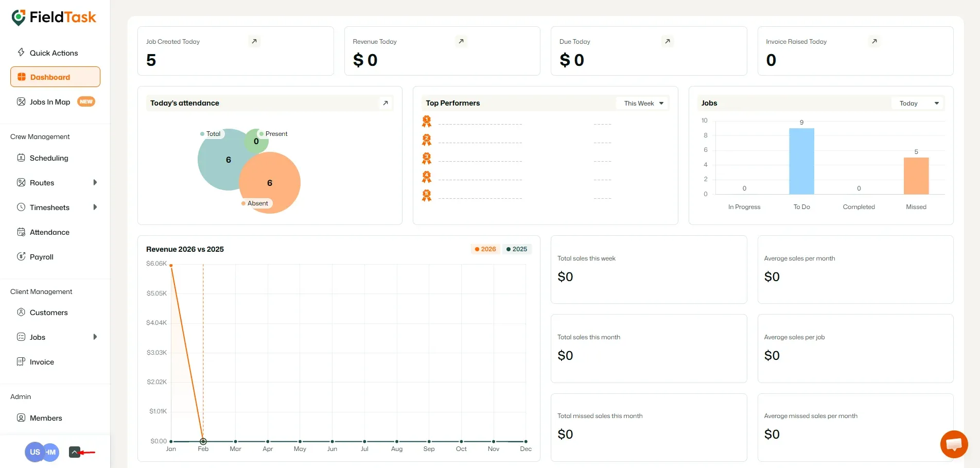
Task: Open Jobs Today period dropdown
Action: [918, 103]
